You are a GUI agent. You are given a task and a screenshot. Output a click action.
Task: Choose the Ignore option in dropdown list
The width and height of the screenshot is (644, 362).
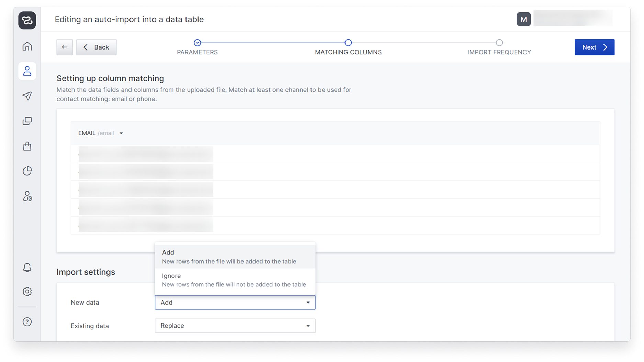pyautogui.click(x=235, y=280)
